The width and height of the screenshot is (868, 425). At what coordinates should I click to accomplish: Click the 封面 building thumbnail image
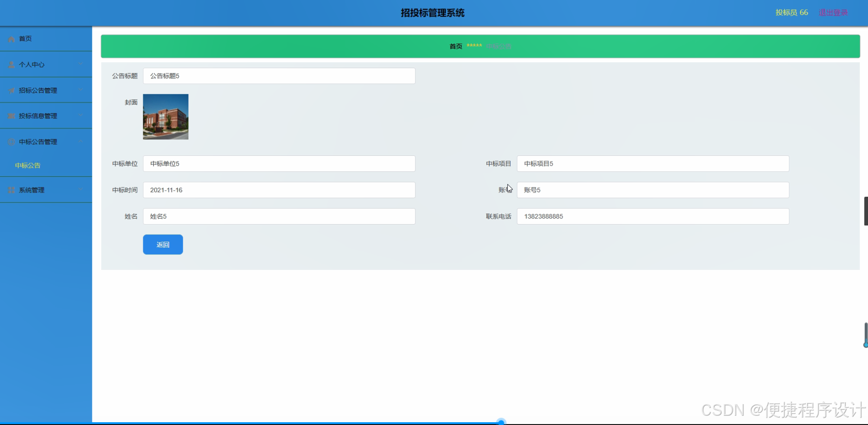tap(166, 117)
